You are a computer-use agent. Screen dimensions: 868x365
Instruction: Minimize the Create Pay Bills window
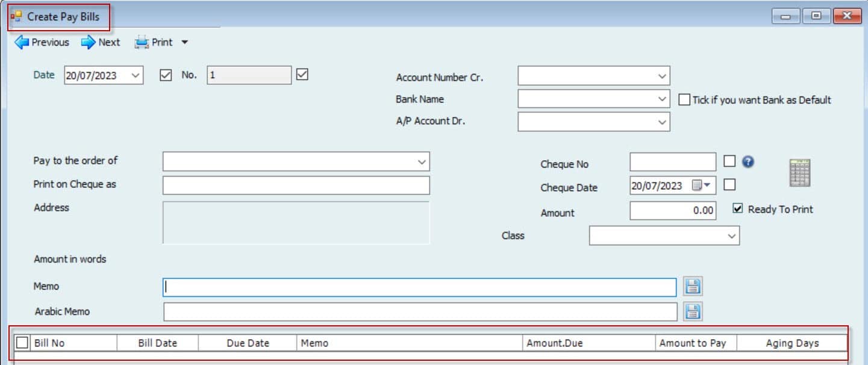[786, 17]
